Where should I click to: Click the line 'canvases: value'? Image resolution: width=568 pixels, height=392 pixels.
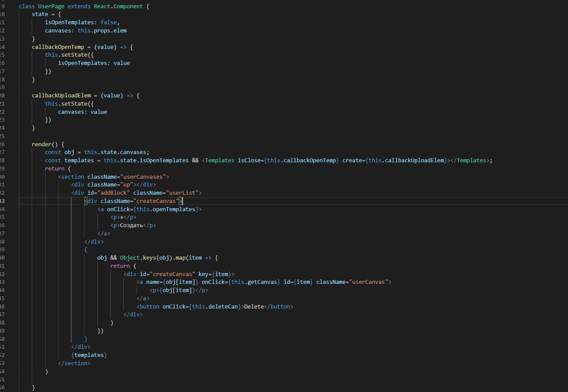[83, 112]
